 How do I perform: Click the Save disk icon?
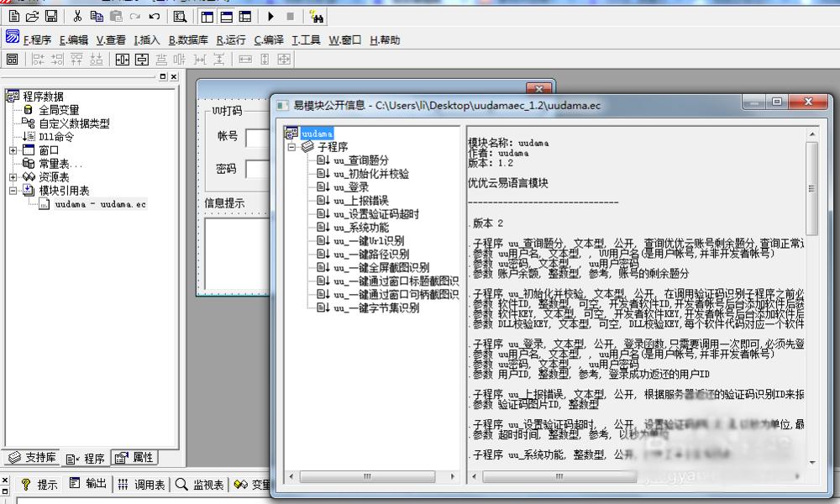point(50,16)
